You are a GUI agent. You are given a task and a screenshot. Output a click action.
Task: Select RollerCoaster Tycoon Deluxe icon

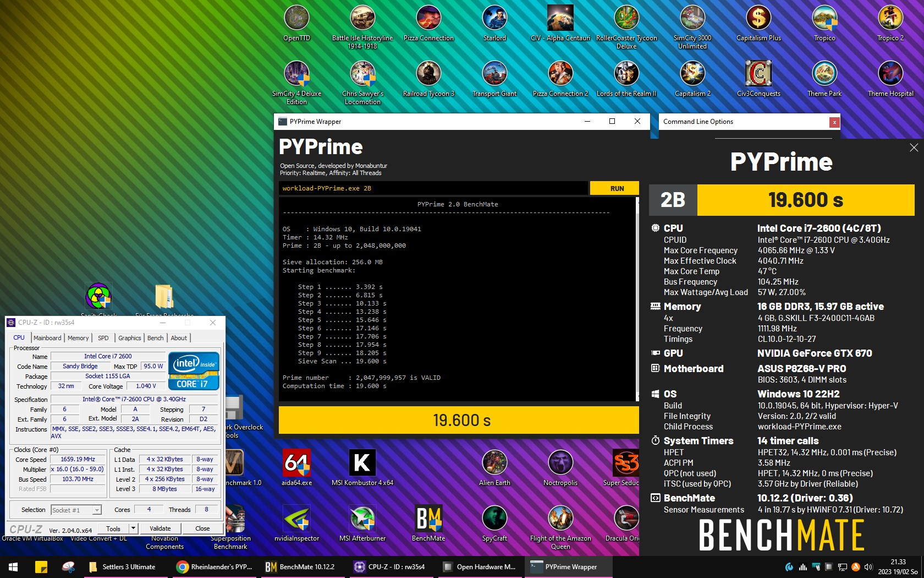pos(626,27)
